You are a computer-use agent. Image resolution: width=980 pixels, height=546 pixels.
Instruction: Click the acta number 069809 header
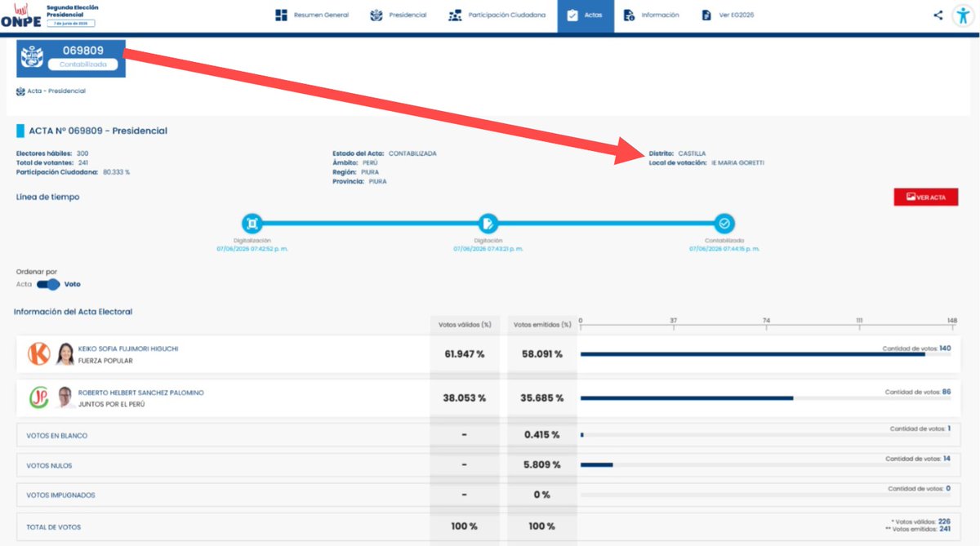pos(82,50)
